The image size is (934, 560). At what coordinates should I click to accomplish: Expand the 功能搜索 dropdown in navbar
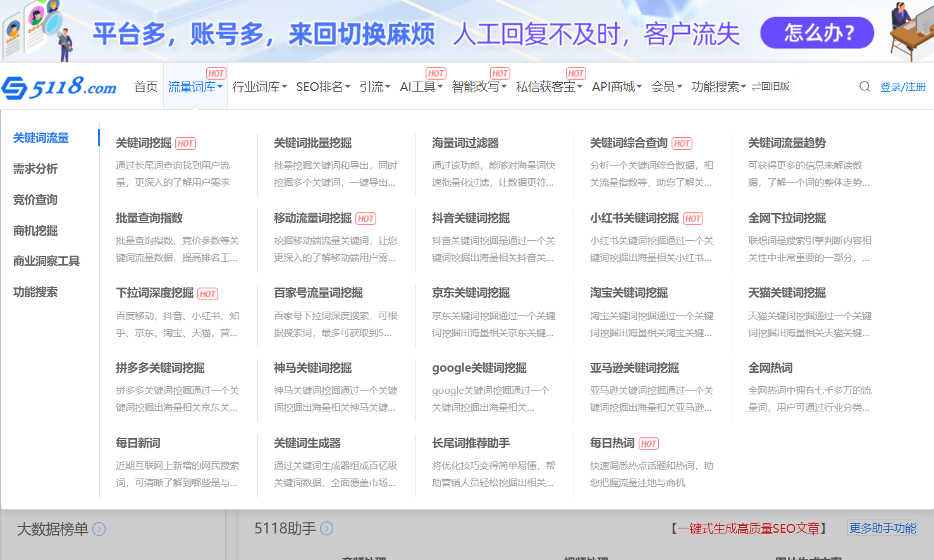719,87
